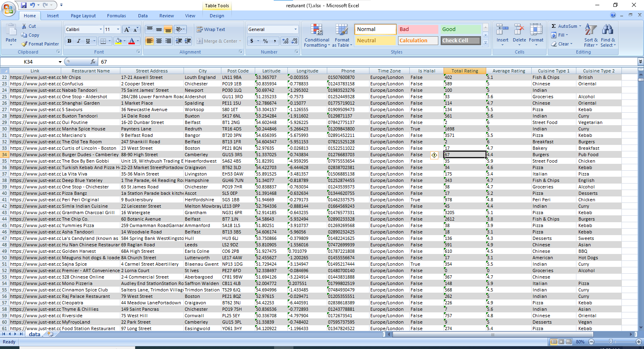
Task: Zoom out with the minus button
Action: (591, 342)
